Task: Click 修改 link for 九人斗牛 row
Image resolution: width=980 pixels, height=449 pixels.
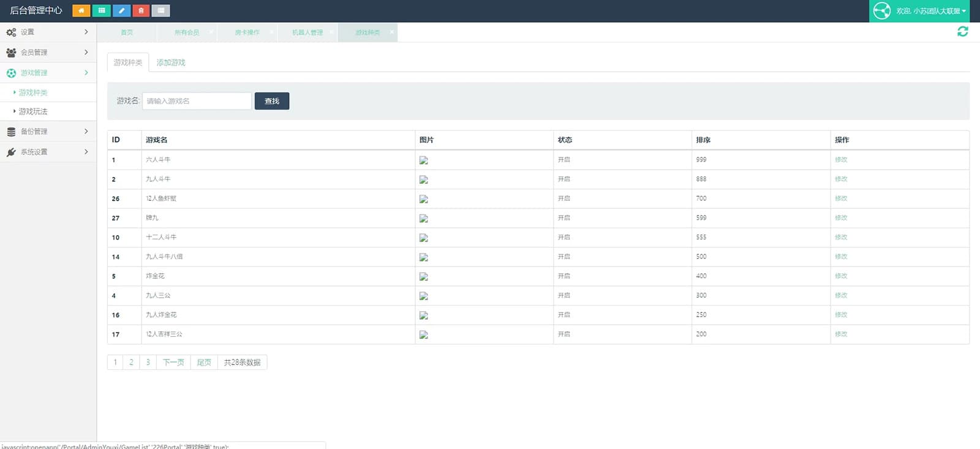Action: click(x=840, y=179)
